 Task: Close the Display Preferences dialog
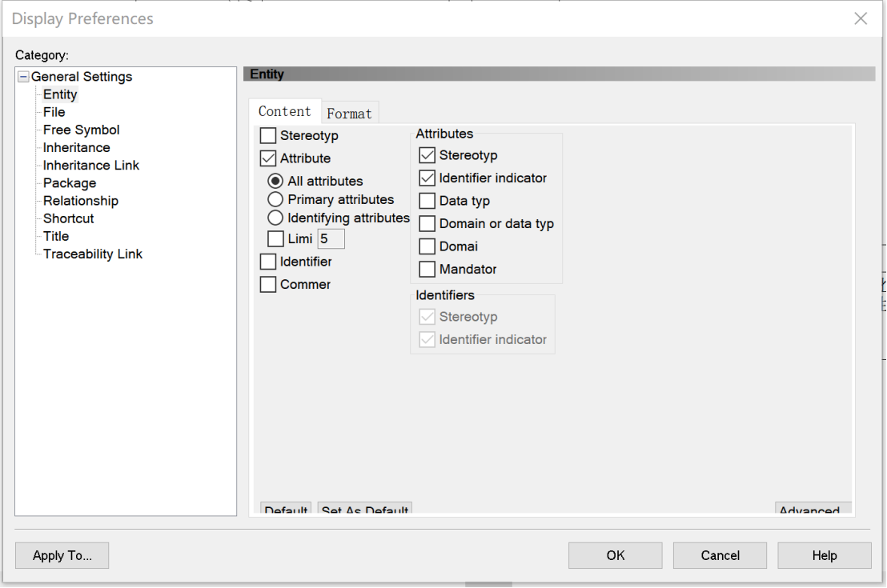tap(861, 18)
